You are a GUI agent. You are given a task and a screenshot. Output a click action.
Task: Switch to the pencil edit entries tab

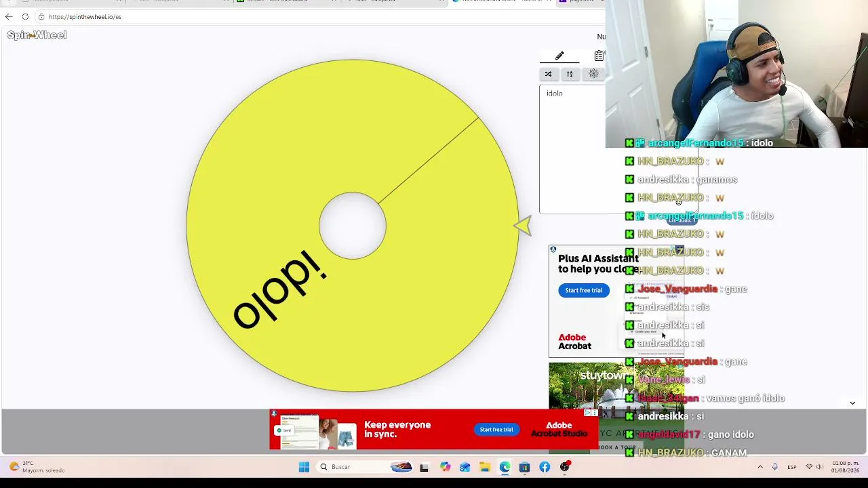pos(559,56)
